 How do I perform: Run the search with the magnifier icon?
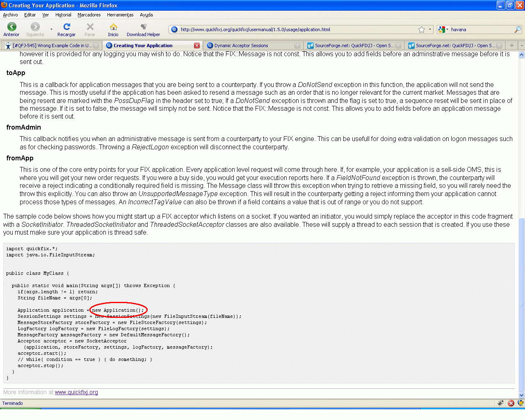click(x=518, y=30)
